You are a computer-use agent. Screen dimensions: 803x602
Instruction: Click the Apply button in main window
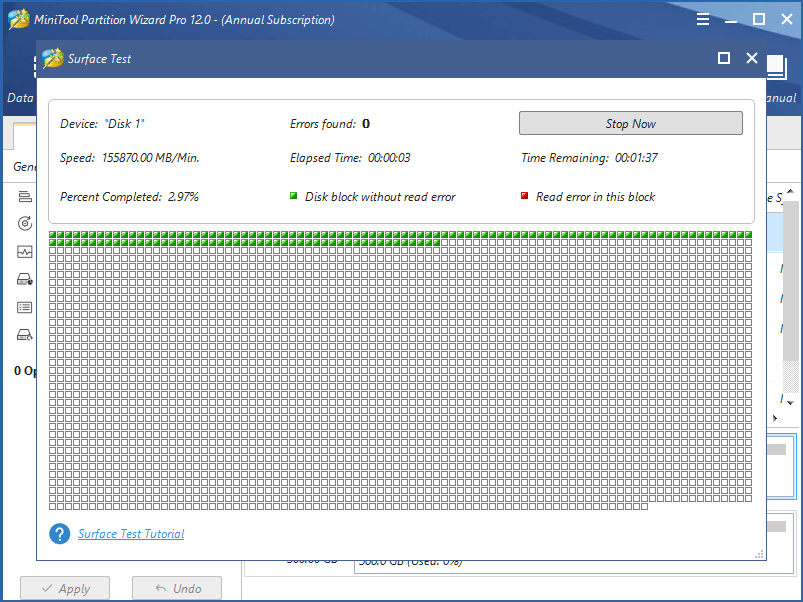pyautogui.click(x=65, y=588)
